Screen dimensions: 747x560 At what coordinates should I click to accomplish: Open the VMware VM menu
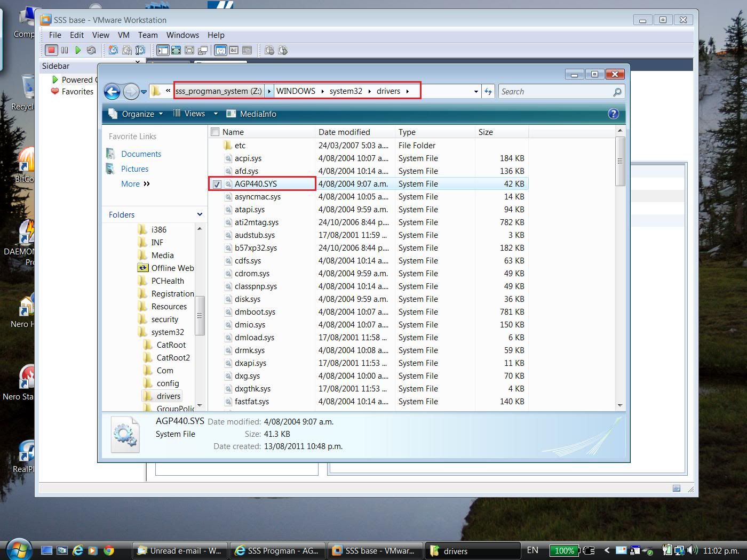(124, 35)
